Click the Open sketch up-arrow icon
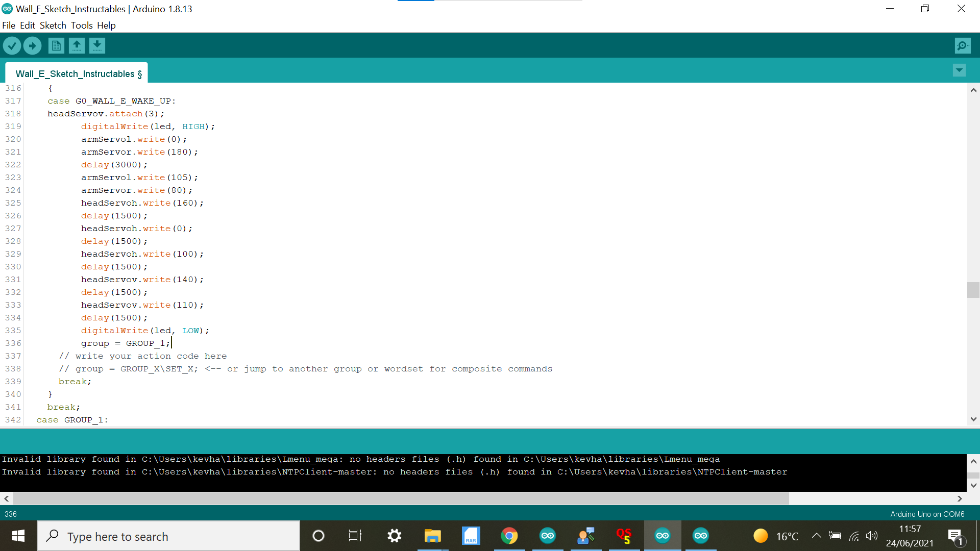The height and width of the screenshot is (551, 980). pyautogui.click(x=77, y=46)
